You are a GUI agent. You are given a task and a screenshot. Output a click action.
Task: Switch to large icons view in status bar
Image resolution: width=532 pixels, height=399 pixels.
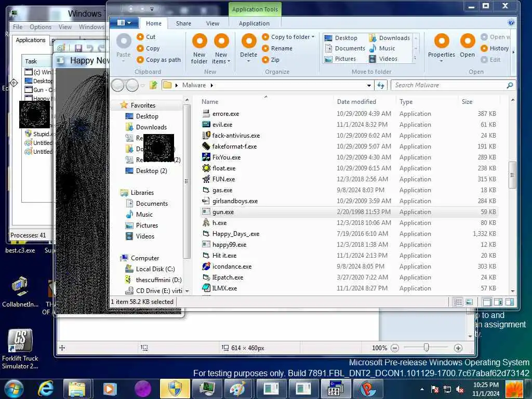[469, 302]
